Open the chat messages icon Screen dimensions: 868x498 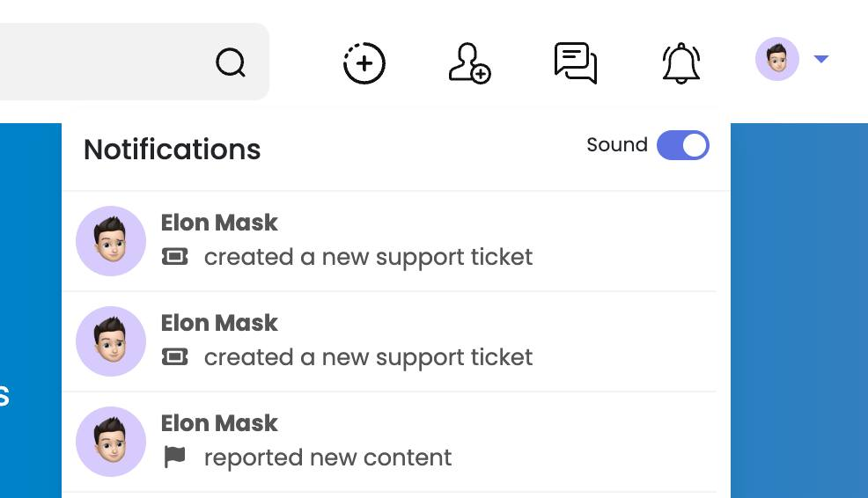point(576,63)
